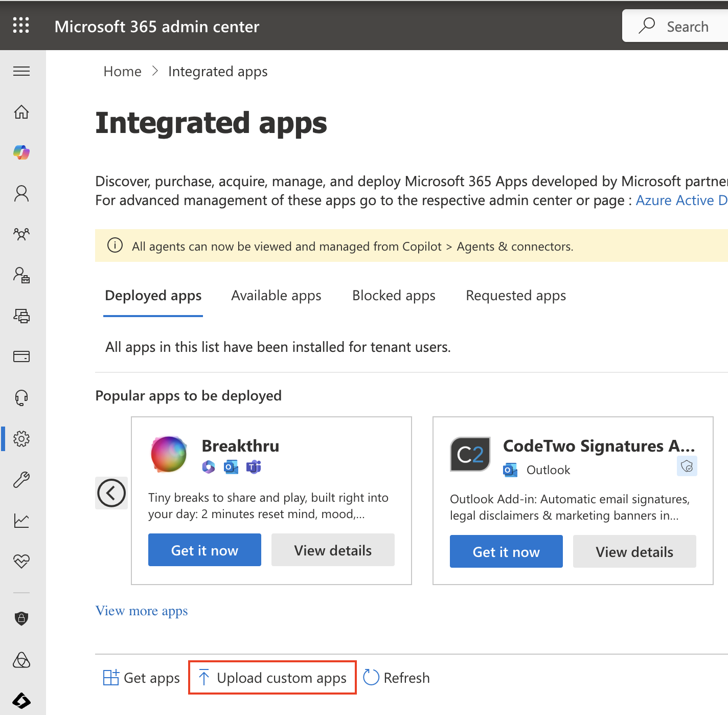Click the Breakthru app title

coord(240,445)
